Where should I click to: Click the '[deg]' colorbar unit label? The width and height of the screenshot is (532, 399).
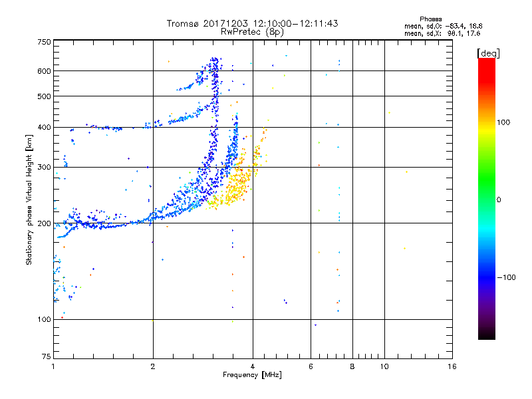point(488,53)
